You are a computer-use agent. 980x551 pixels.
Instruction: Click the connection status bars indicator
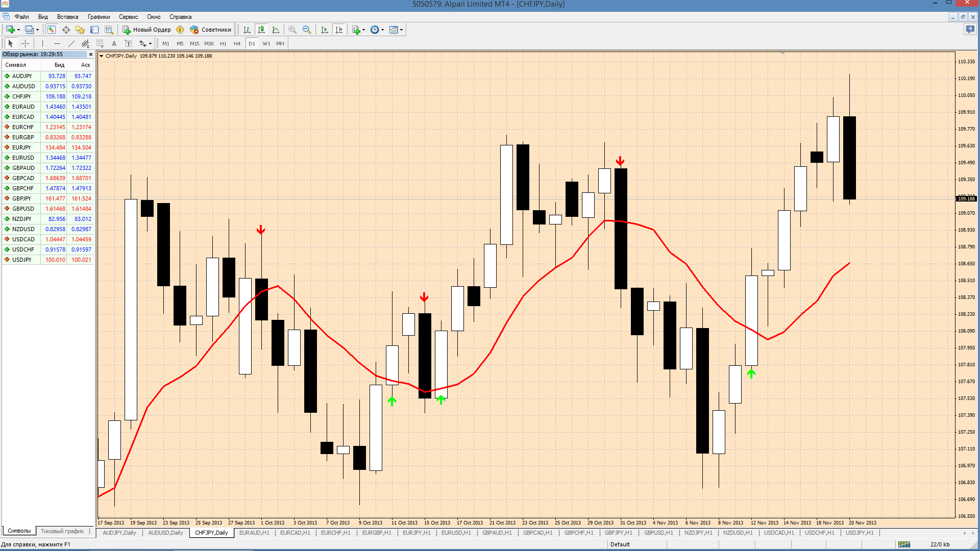[x=904, y=544]
